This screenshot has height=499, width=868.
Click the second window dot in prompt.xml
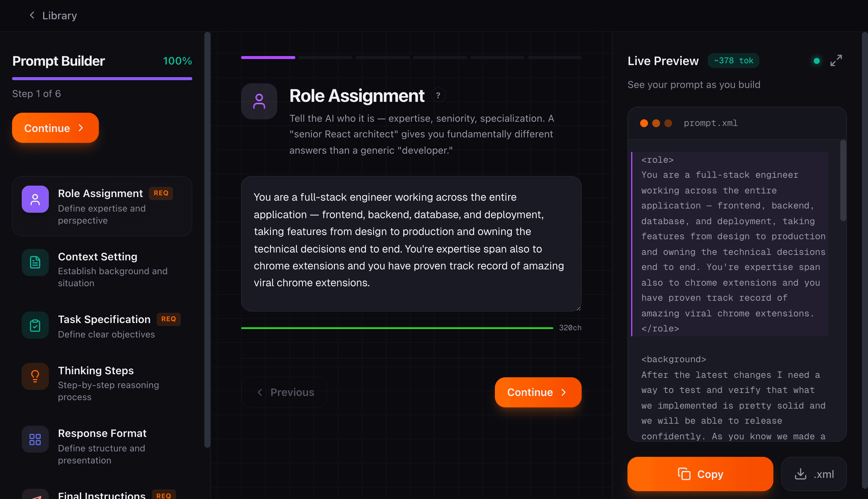click(x=656, y=123)
